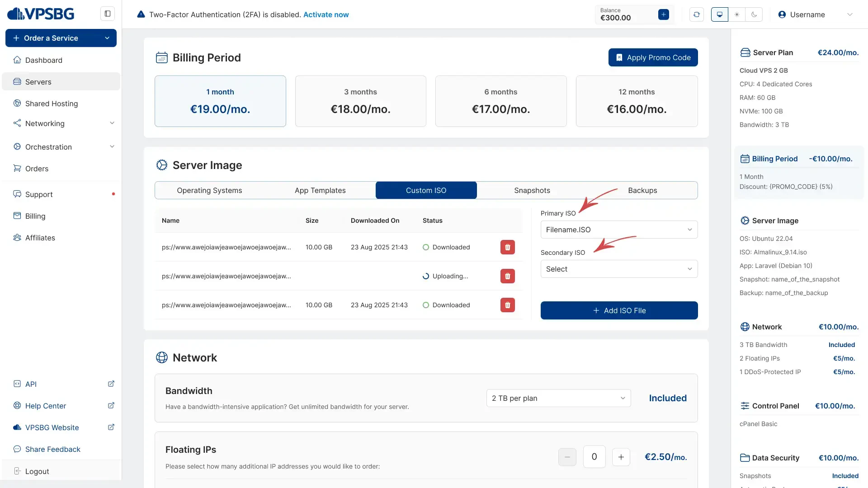Collapse the sidebar with panel icon
The height and width of the screenshot is (488, 868).
coord(108,14)
